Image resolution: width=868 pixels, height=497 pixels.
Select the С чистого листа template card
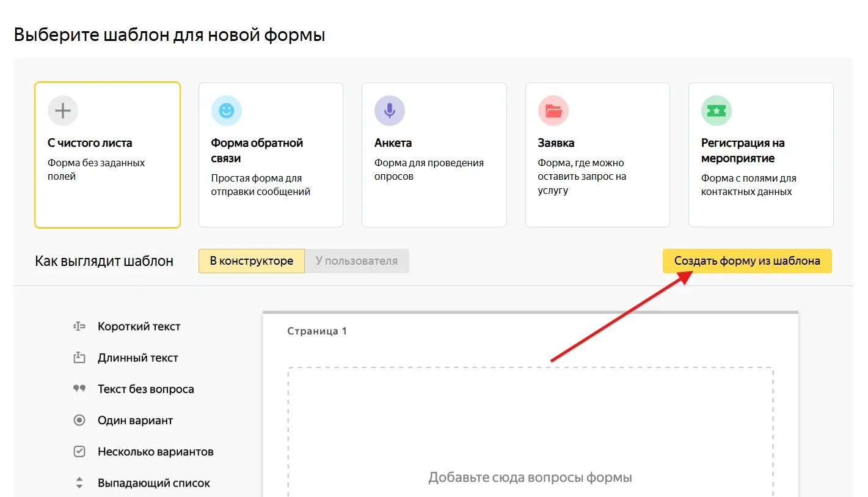click(x=108, y=155)
